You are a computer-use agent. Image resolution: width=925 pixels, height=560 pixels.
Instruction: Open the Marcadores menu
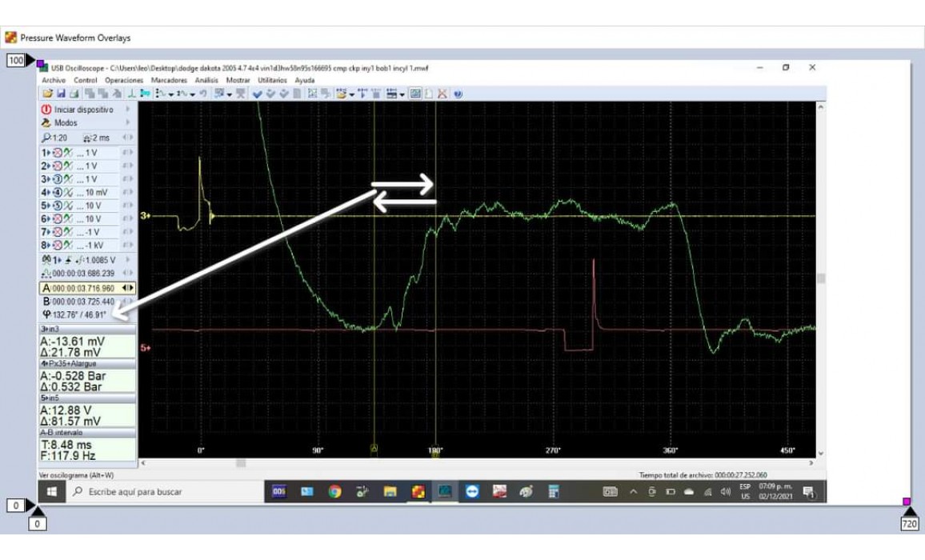click(x=169, y=81)
